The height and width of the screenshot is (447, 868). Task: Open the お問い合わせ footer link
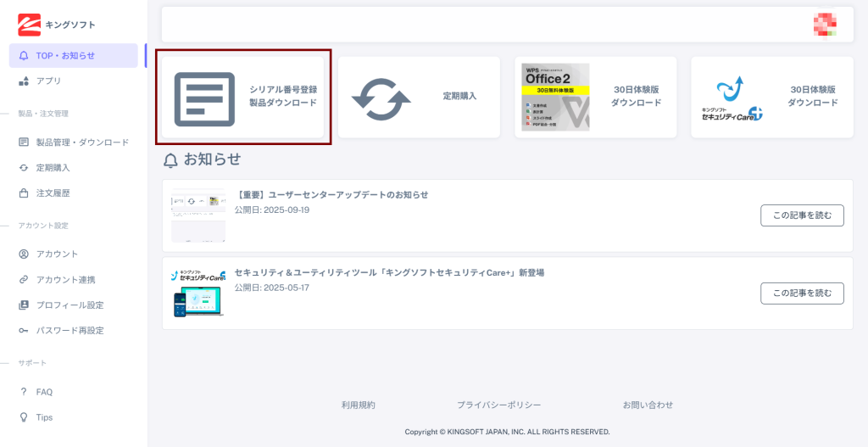[x=648, y=405]
